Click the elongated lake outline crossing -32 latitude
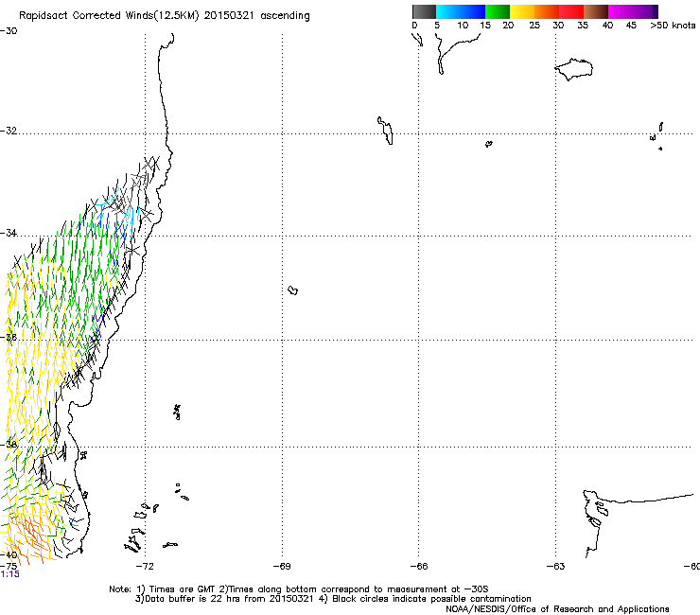This screenshot has height=615, width=700. point(385,131)
